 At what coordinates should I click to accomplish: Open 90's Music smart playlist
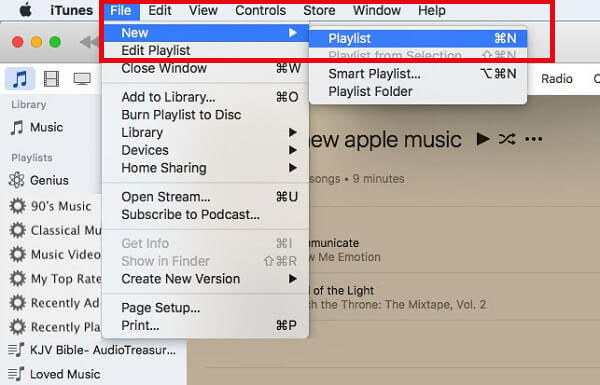[x=51, y=206]
